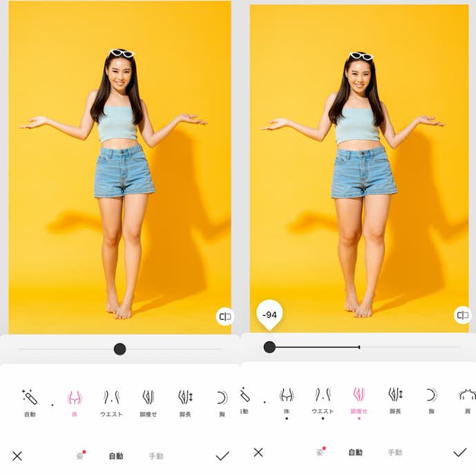The image size is (476, 474).
Task: Tap the left preview photo
Action: click(120, 167)
